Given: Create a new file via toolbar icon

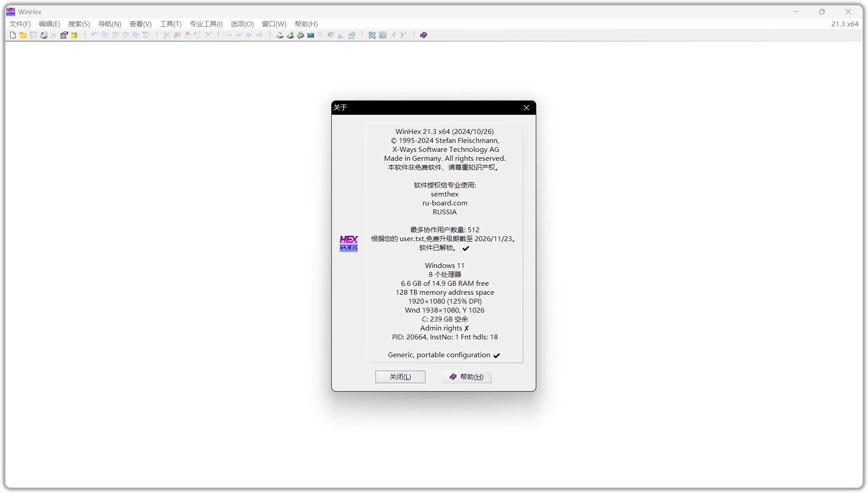Looking at the screenshot, I should [13, 35].
